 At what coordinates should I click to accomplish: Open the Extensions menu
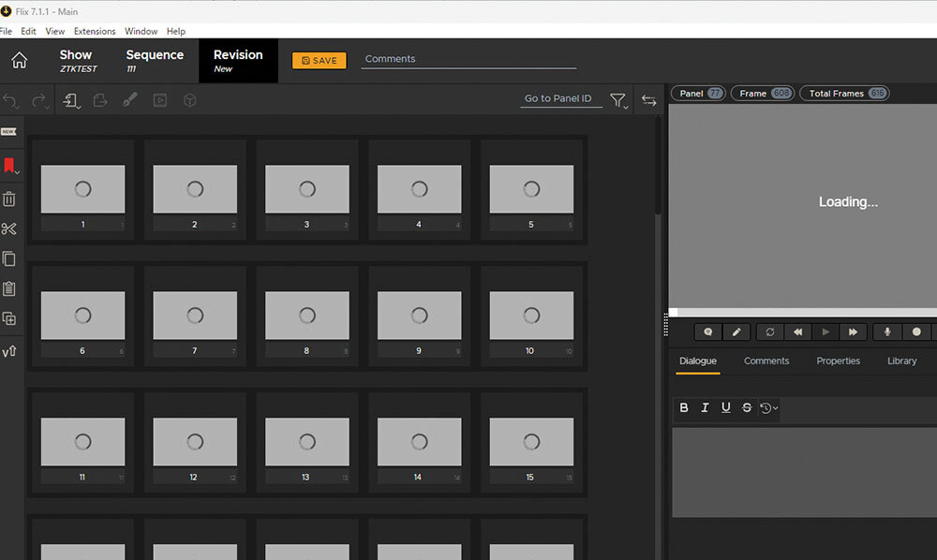tap(95, 31)
